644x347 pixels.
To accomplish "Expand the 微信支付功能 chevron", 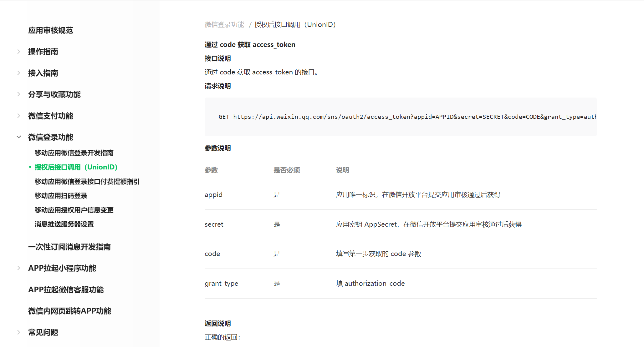I will coord(19,116).
